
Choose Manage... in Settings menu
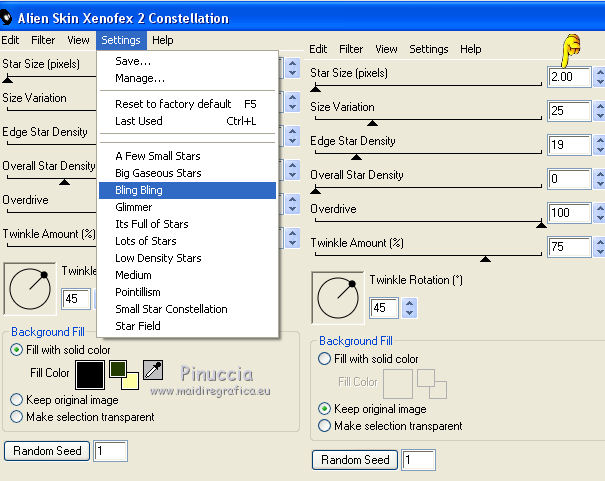(187, 78)
